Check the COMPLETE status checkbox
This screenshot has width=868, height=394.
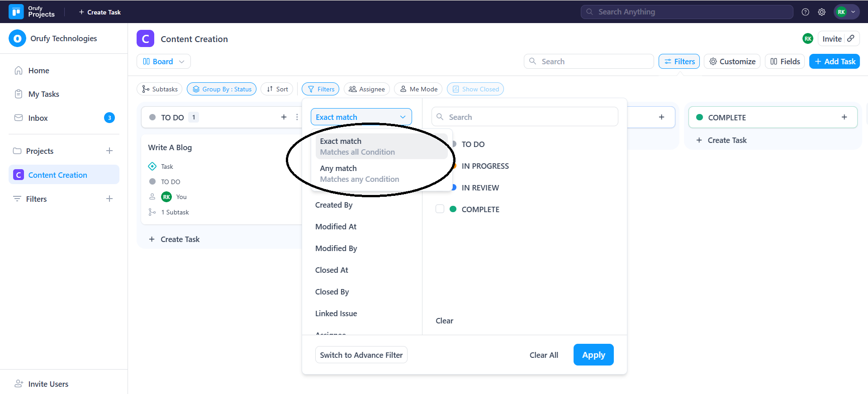click(440, 209)
